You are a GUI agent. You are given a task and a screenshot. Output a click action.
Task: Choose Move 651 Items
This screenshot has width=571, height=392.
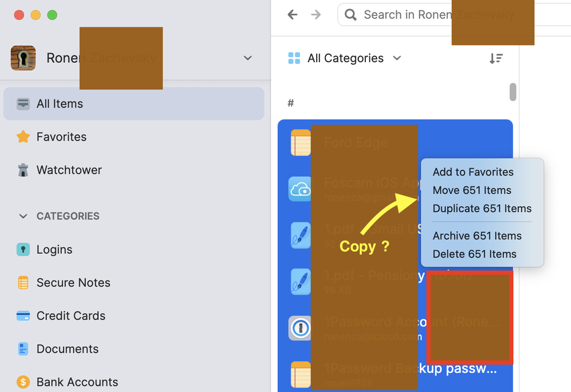pyautogui.click(x=472, y=190)
